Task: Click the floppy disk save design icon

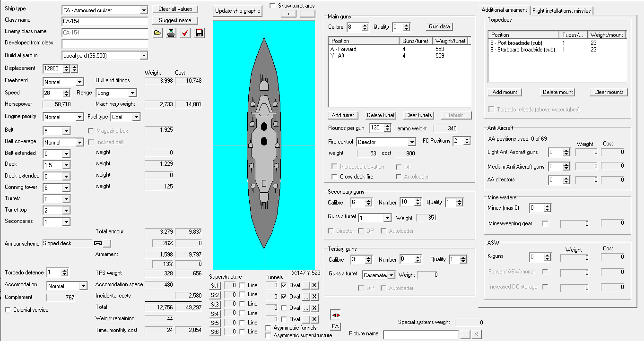Action: 199,33
